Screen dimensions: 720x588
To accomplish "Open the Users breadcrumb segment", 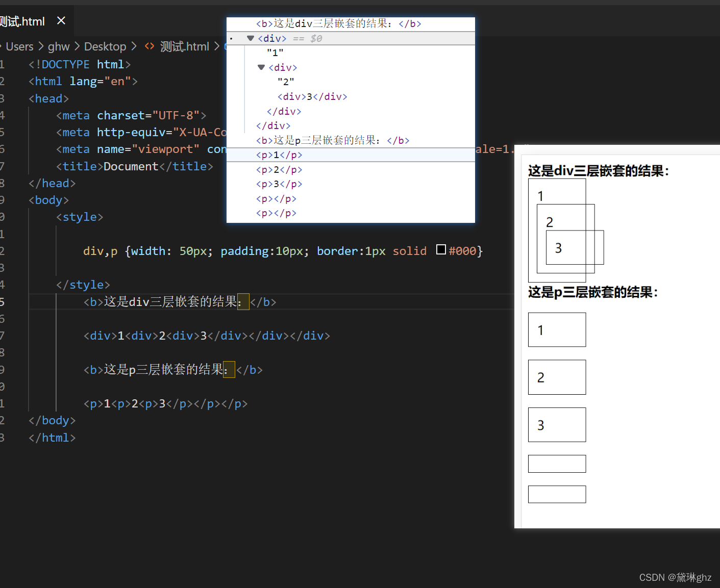I will pyautogui.click(x=19, y=46).
